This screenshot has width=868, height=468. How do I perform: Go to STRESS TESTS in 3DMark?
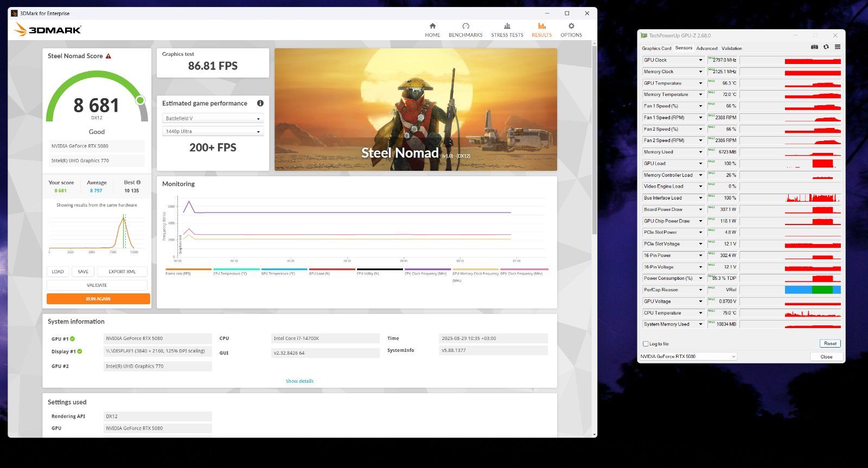(x=507, y=30)
